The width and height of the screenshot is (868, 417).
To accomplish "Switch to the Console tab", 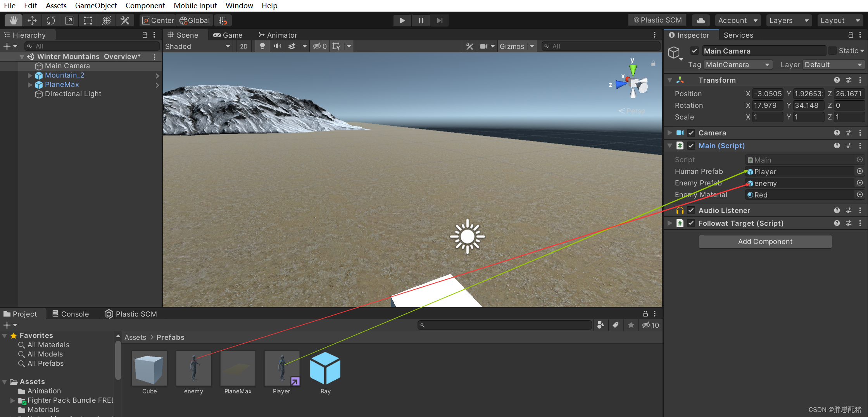I will point(71,314).
